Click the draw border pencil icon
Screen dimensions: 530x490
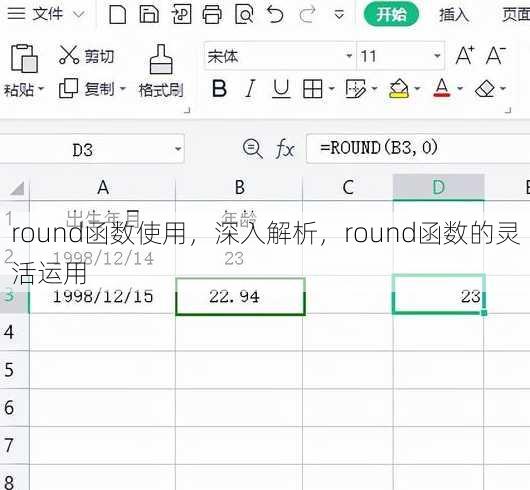click(x=356, y=89)
